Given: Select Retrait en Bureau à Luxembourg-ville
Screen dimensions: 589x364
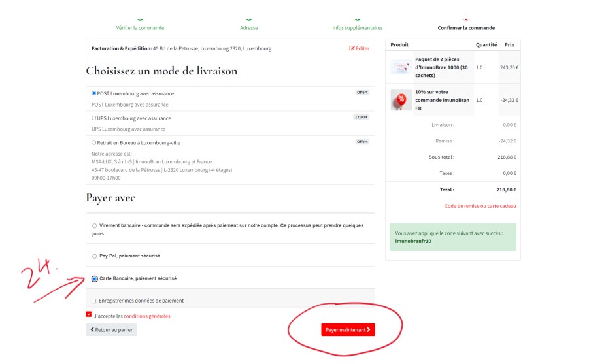Looking at the screenshot, I should point(94,142).
